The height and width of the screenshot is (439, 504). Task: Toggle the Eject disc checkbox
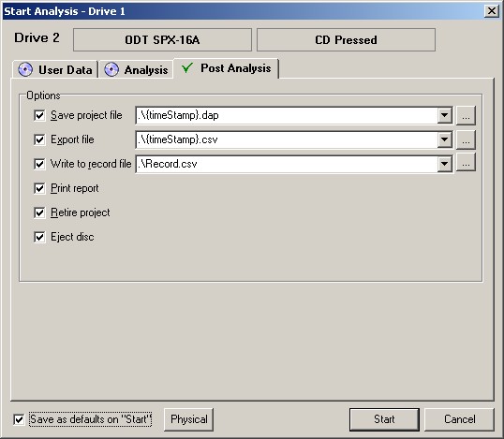[x=39, y=237]
